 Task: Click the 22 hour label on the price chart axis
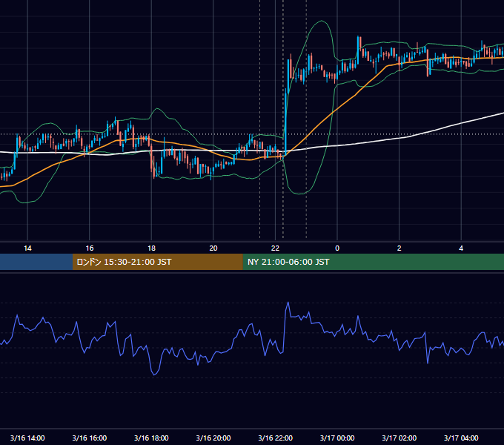pos(275,248)
